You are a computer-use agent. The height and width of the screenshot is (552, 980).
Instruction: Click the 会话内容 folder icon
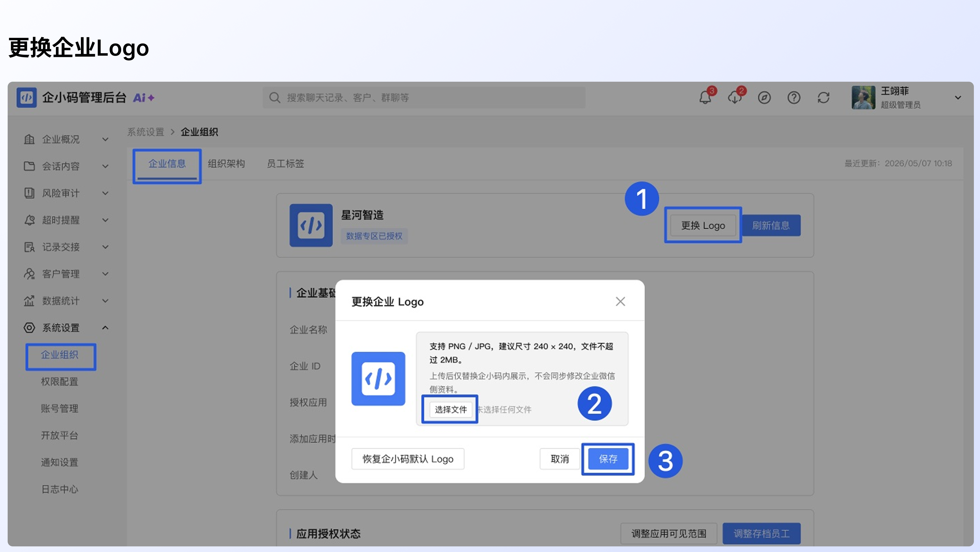click(x=29, y=166)
